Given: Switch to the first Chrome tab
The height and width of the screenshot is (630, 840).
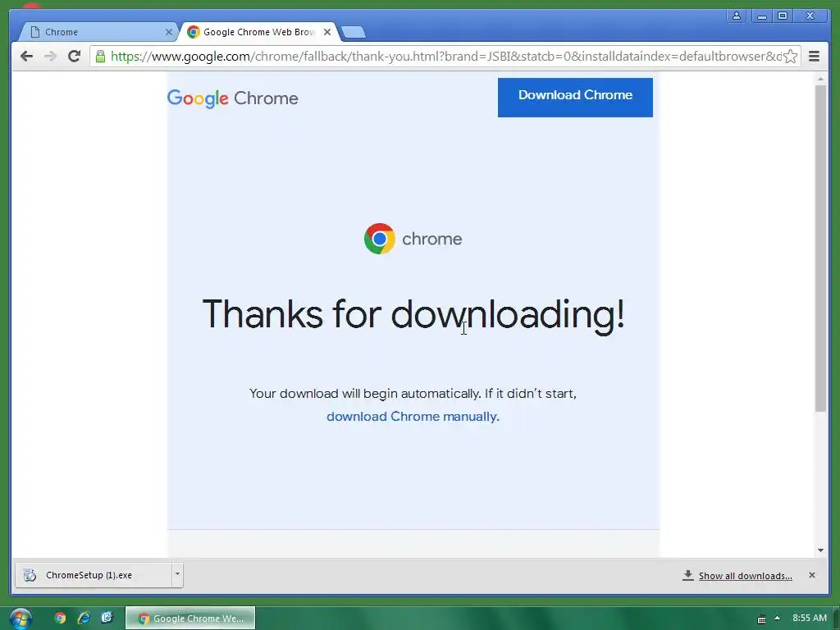Looking at the screenshot, I should coord(97,32).
